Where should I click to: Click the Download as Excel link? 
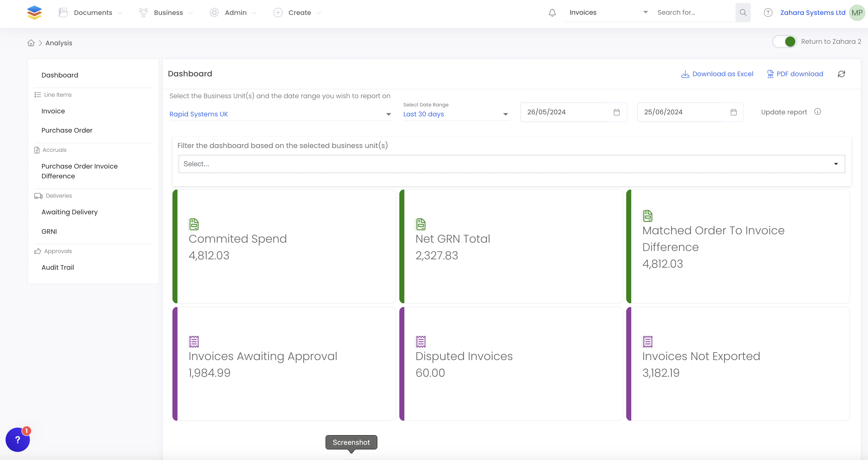point(717,74)
